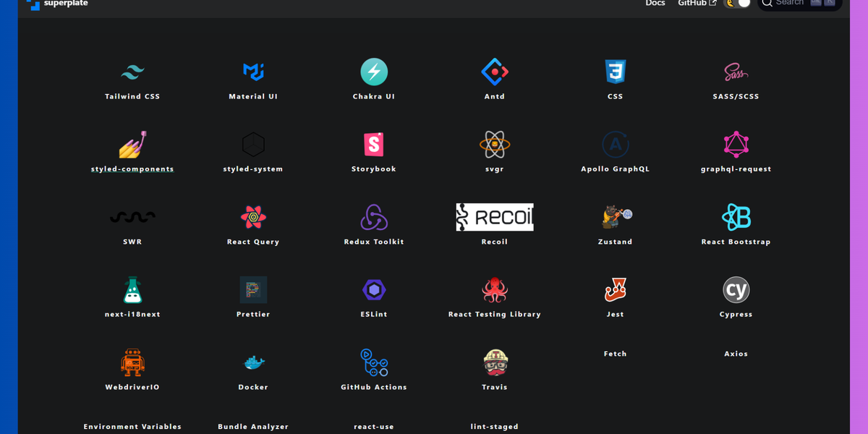868x434 pixels.
Task: Select the Zustand bear icon
Action: coord(617,217)
